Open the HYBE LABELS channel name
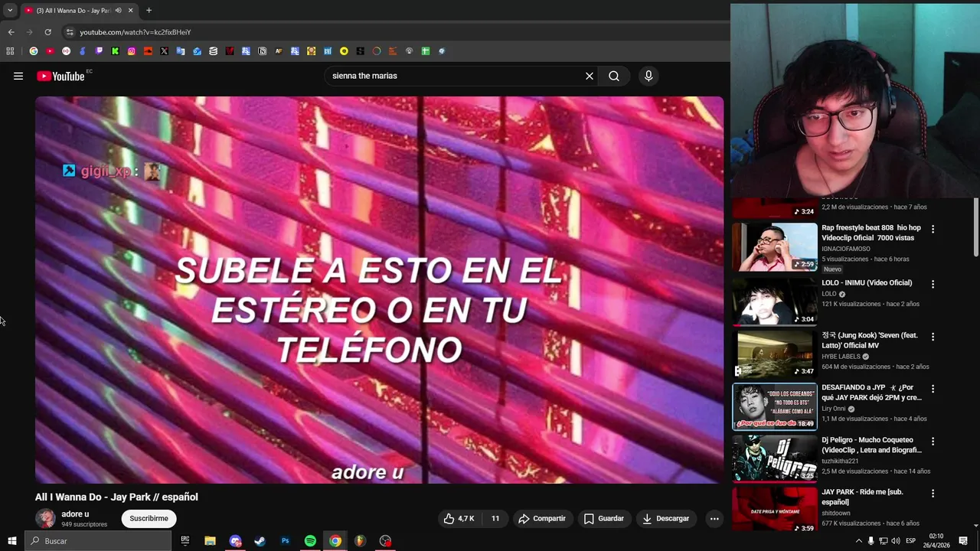This screenshot has width=980, height=551. [x=841, y=357]
